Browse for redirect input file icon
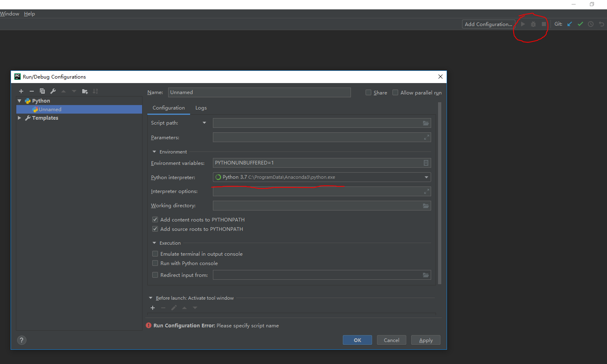This screenshot has width=607, height=364. pyautogui.click(x=426, y=275)
